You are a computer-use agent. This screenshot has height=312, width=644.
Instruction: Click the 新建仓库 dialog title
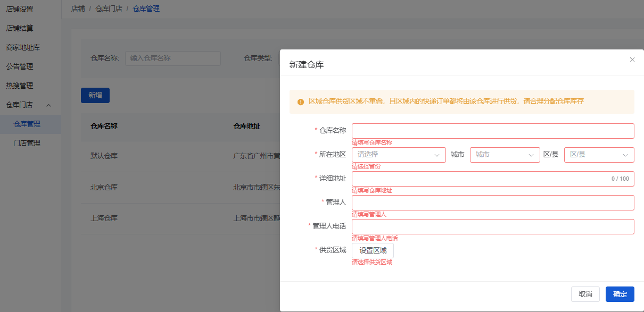307,65
